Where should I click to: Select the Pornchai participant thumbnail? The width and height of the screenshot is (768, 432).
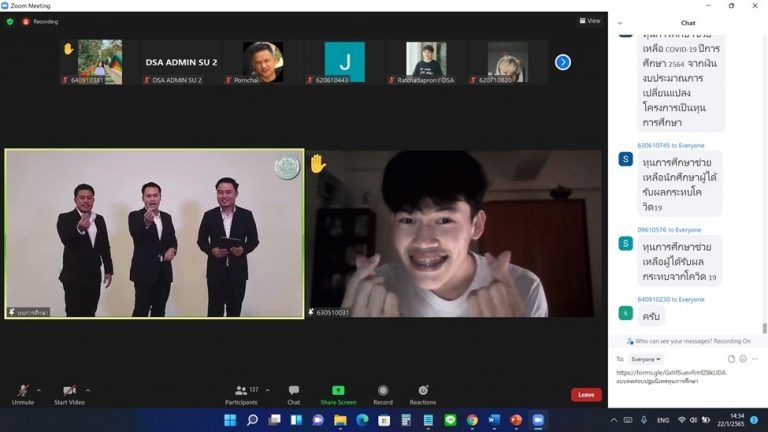pos(263,62)
